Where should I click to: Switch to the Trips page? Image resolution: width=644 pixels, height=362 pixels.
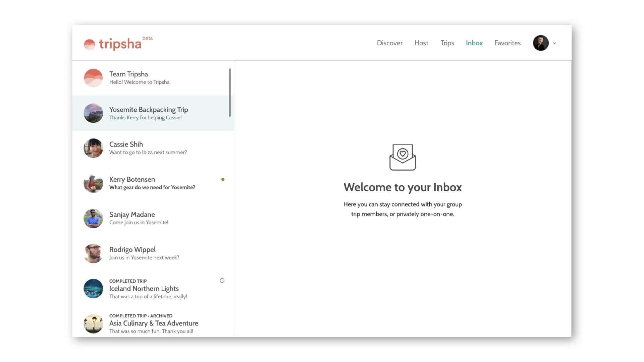[x=447, y=43]
